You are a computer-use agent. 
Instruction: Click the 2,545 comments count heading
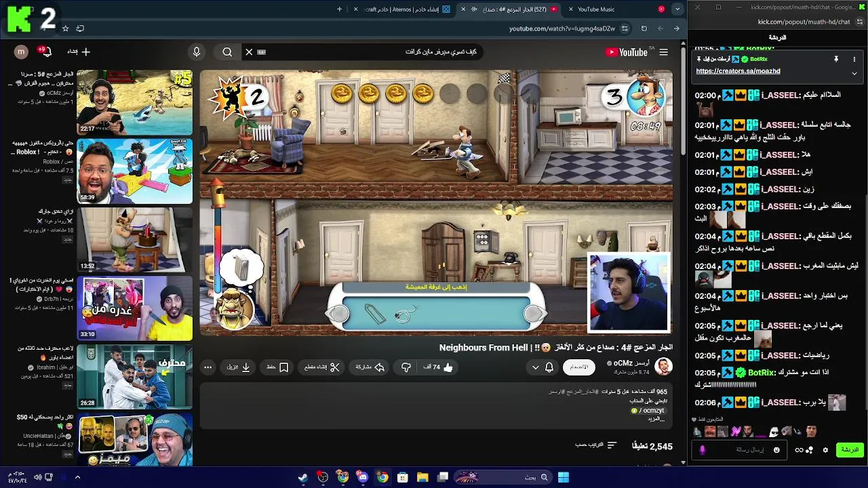pyautogui.click(x=652, y=446)
